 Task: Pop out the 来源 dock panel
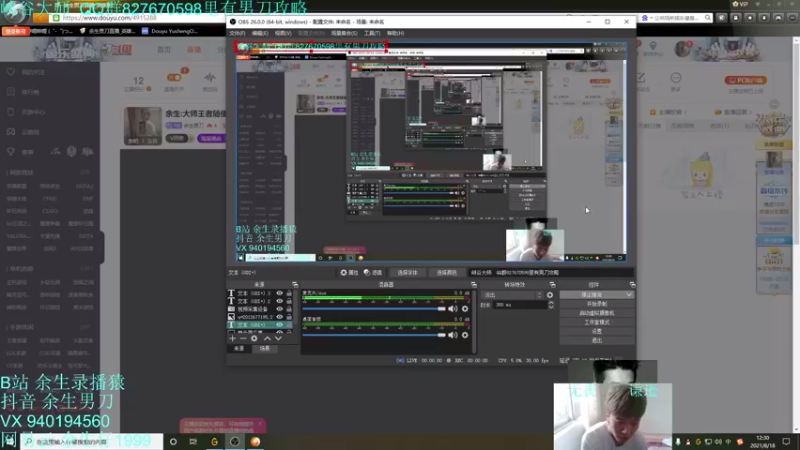tap(295, 285)
